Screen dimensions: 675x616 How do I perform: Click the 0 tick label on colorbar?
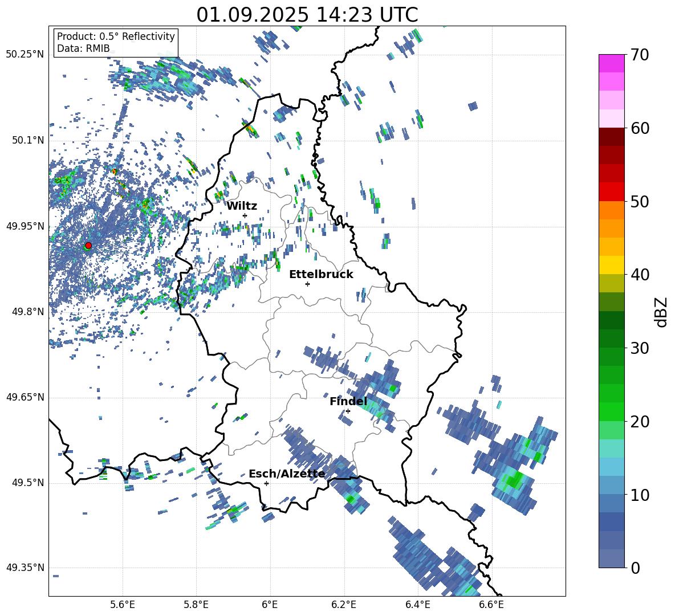click(x=636, y=568)
